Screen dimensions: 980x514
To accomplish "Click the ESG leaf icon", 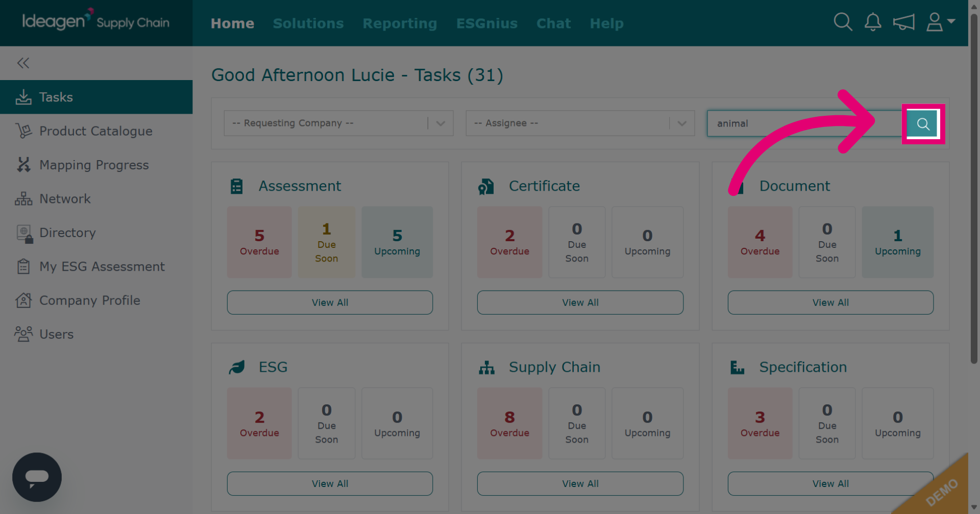I will pyautogui.click(x=237, y=367).
